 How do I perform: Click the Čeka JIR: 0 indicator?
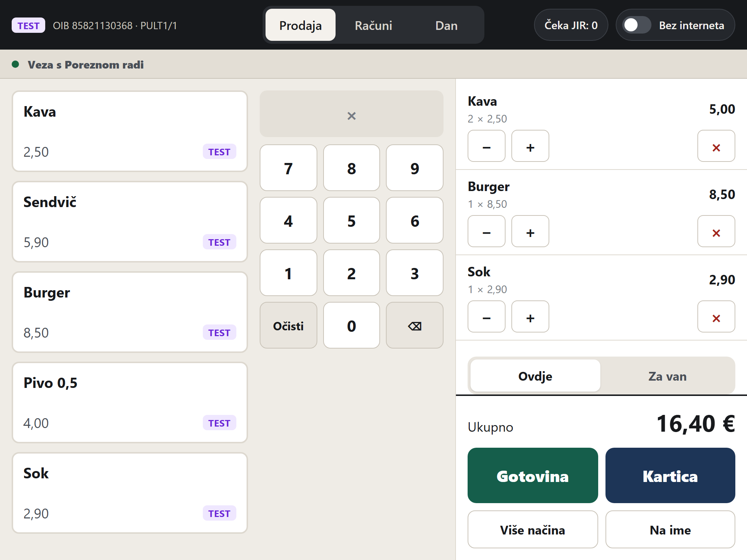(571, 25)
